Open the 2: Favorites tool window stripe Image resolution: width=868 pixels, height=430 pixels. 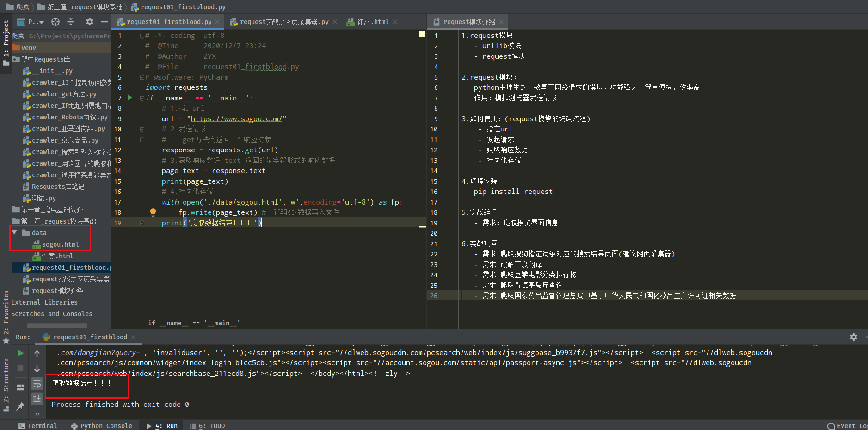pos(6,317)
